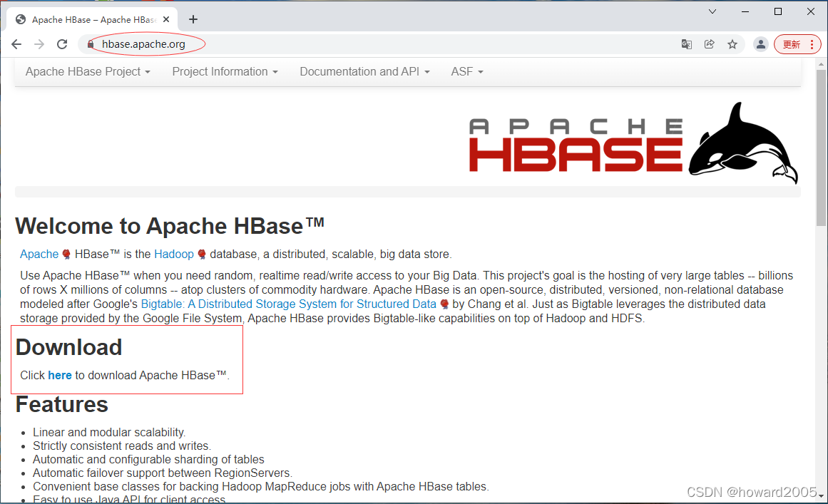Share this page icon

click(x=709, y=44)
